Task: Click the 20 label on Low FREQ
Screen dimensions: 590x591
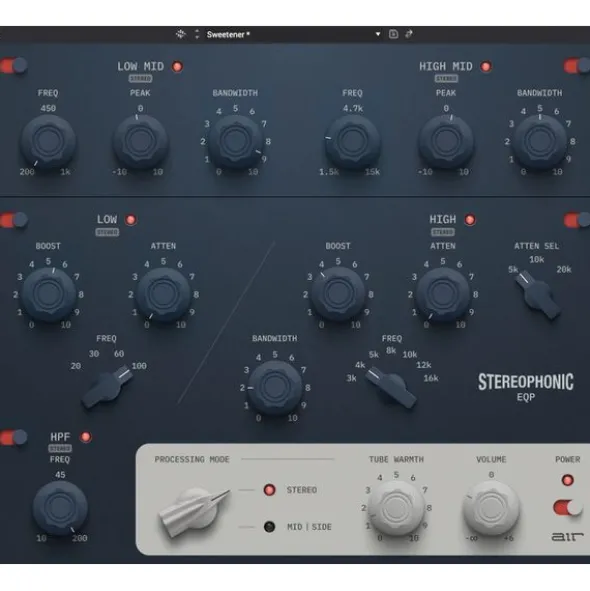Action: [x=75, y=366]
